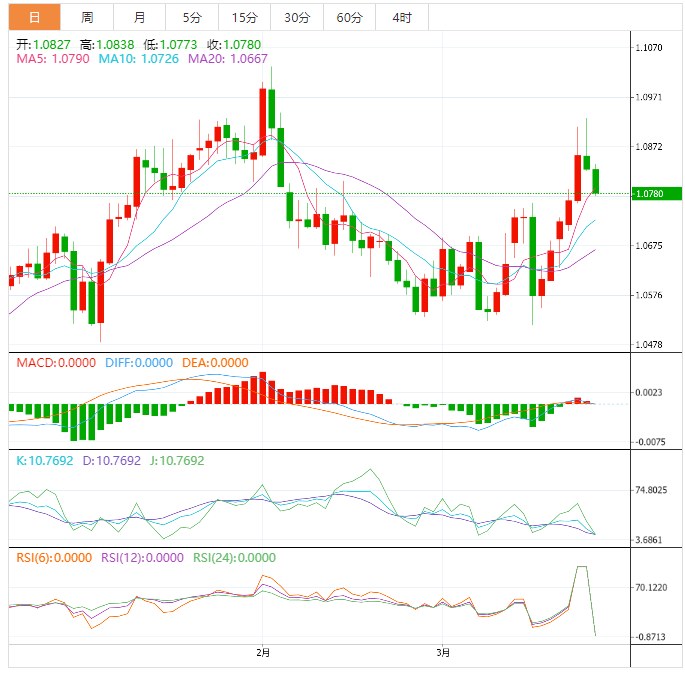Viewport: 685px width, 673px height.
Task: Click the green 1.0780 current price tag
Action: click(656, 193)
